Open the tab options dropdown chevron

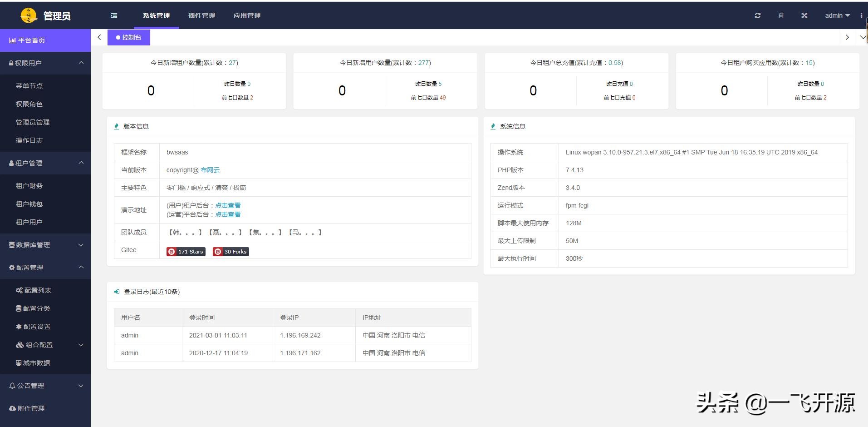(862, 37)
